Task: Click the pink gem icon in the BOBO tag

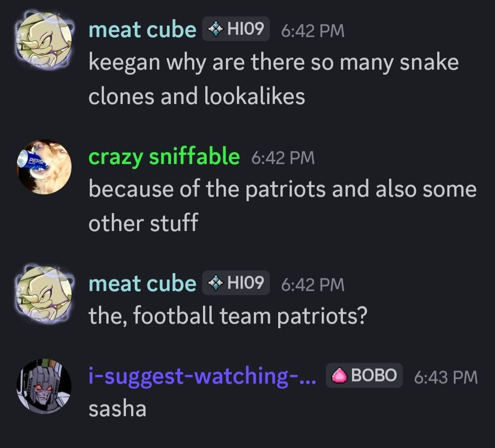Action: tap(340, 376)
